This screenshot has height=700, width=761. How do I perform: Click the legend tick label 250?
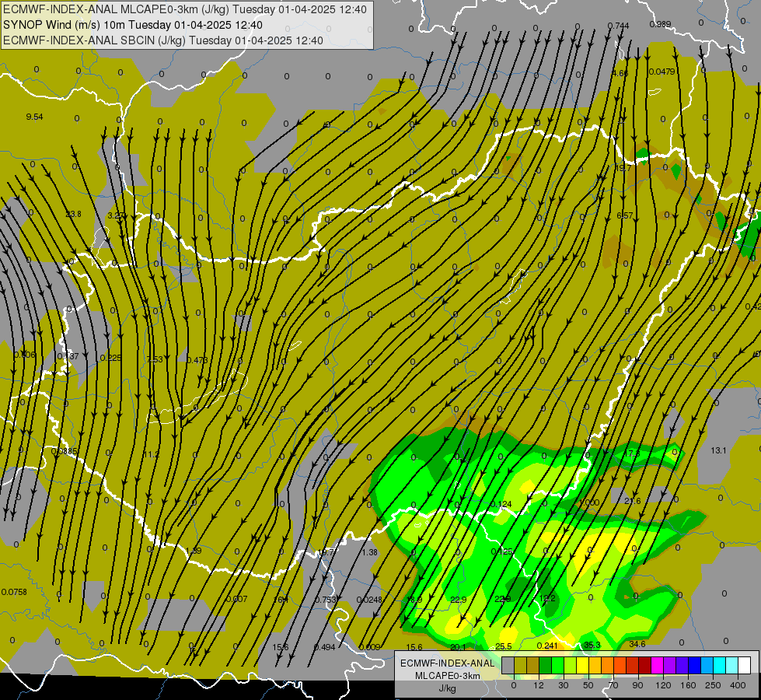tap(713, 685)
